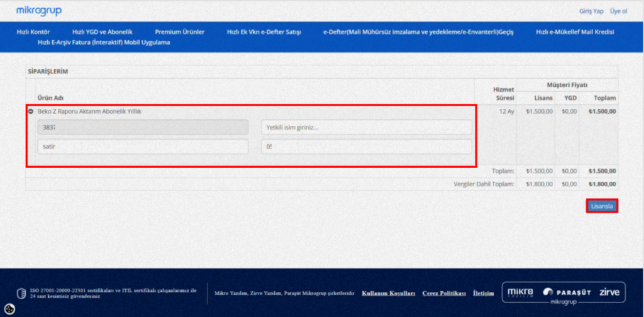The width and height of the screenshot is (644, 317).
Task: Click the Mikro Yazılım logo in footer
Action: [x=520, y=292]
